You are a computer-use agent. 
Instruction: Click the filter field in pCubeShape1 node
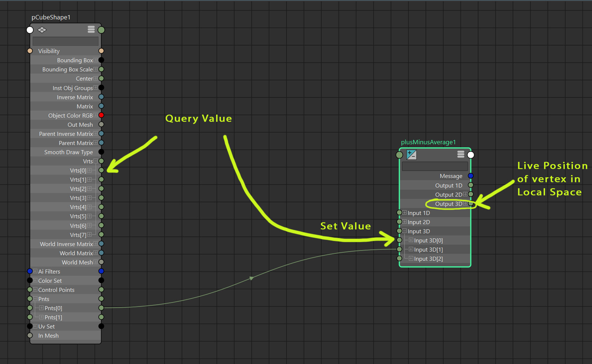coord(66,41)
